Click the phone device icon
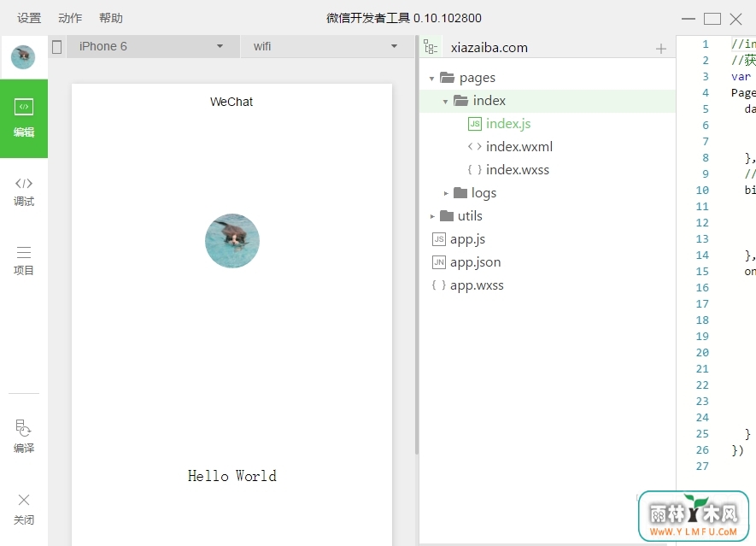 [57, 47]
